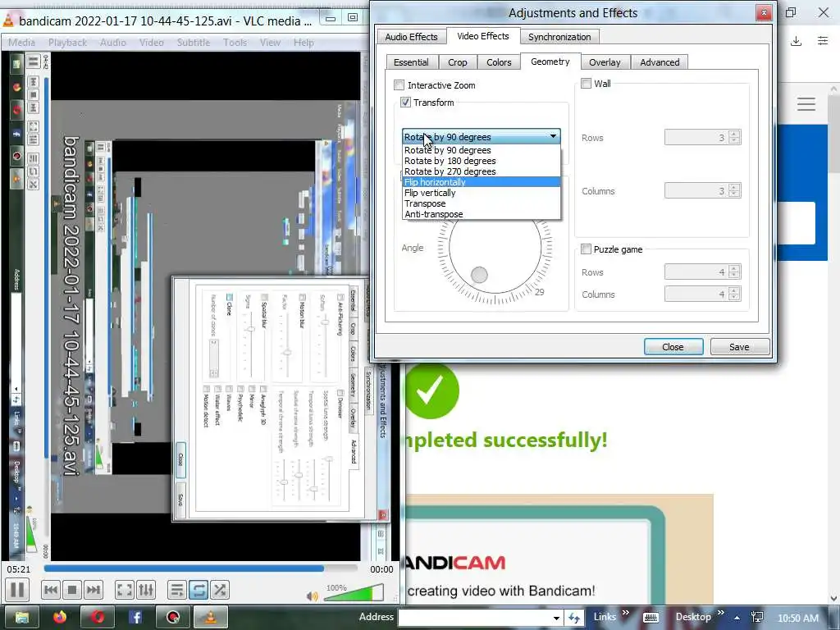Switch to Synchronization tab
This screenshot has width=840, height=630.
point(559,36)
